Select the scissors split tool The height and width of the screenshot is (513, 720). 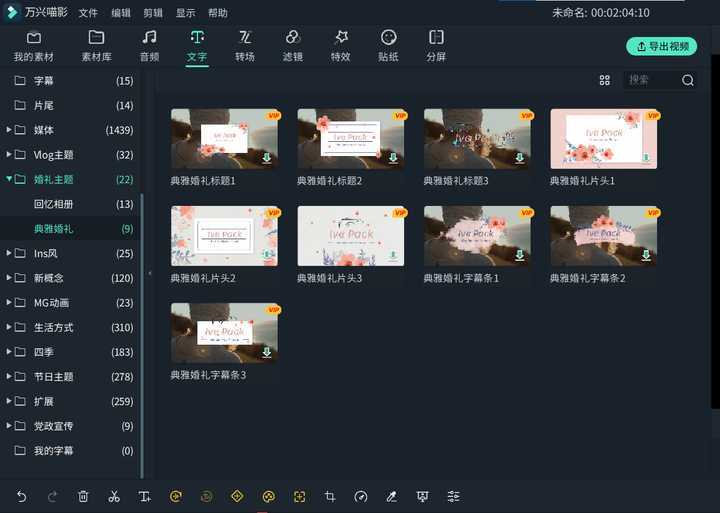click(114, 496)
